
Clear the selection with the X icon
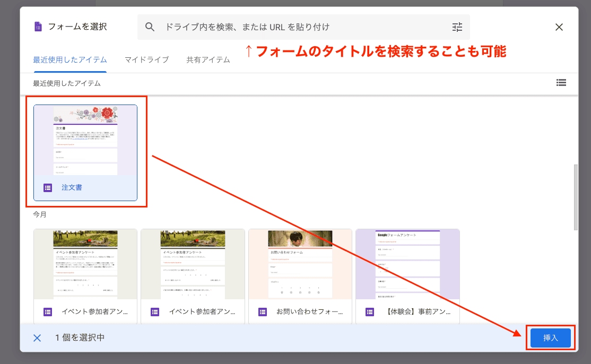[37, 338]
